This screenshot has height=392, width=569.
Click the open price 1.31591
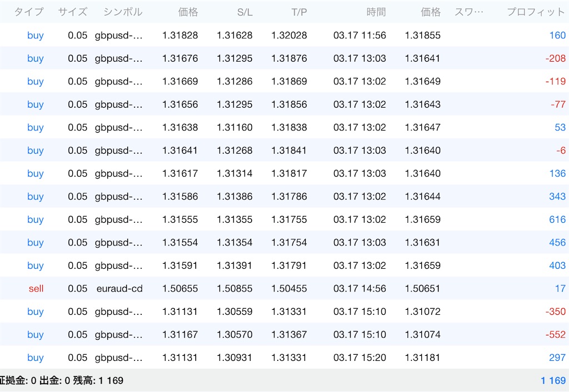tap(180, 265)
